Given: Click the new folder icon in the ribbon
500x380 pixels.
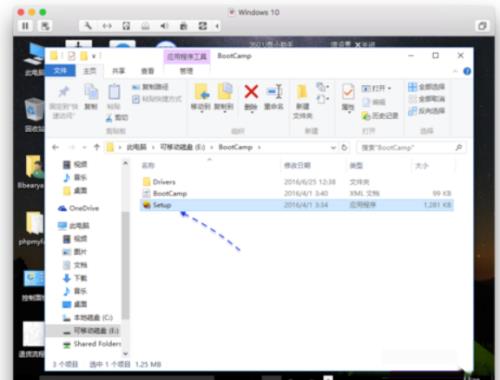Looking at the screenshot, I should (302, 92).
